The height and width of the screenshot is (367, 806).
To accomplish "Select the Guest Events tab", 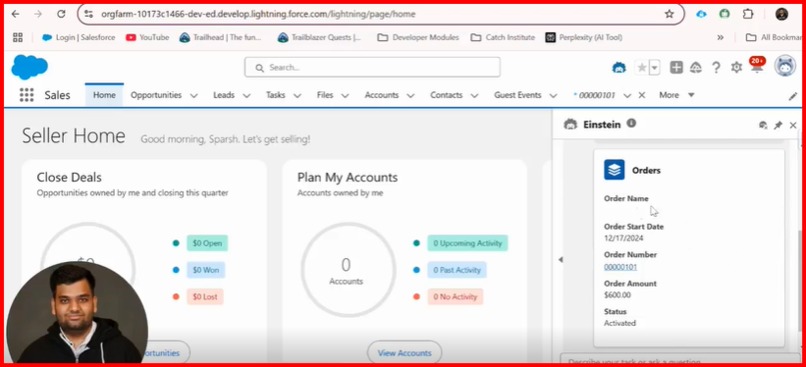I will pyautogui.click(x=518, y=95).
